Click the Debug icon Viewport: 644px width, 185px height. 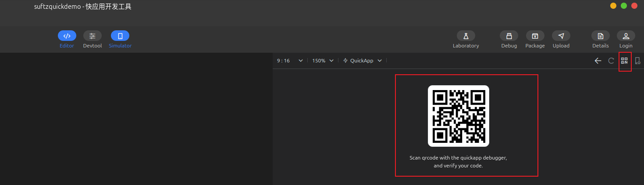(509, 36)
